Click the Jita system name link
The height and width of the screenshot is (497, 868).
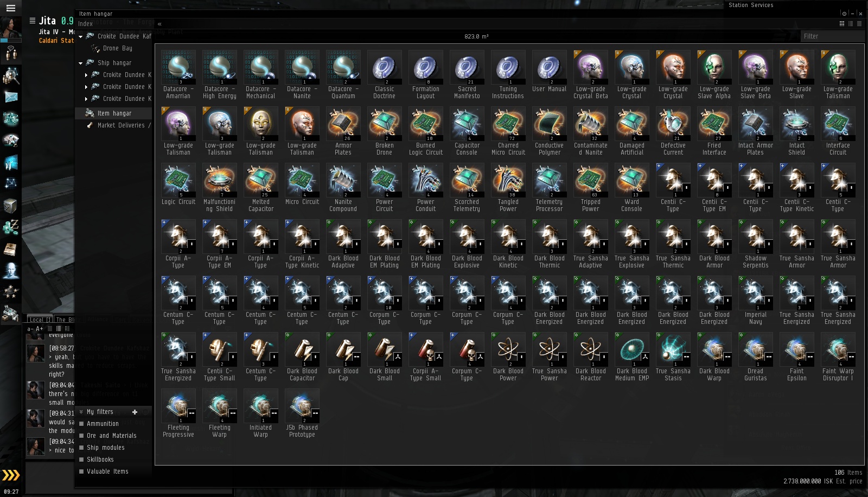pos(47,21)
